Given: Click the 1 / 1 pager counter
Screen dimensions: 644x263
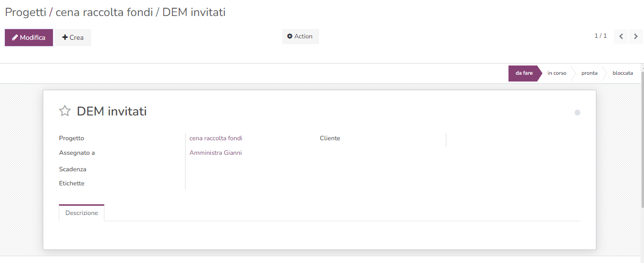Looking at the screenshot, I should [600, 36].
